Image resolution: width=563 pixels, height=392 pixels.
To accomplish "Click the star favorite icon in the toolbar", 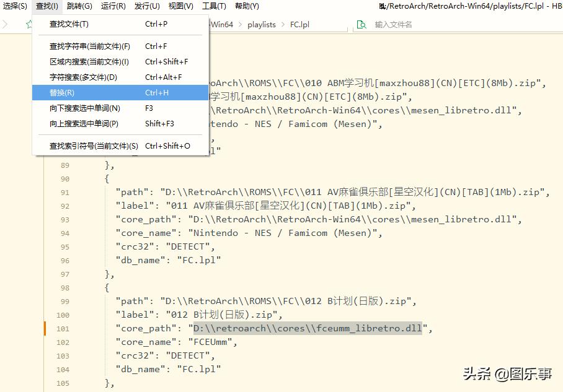I will coord(29,24).
